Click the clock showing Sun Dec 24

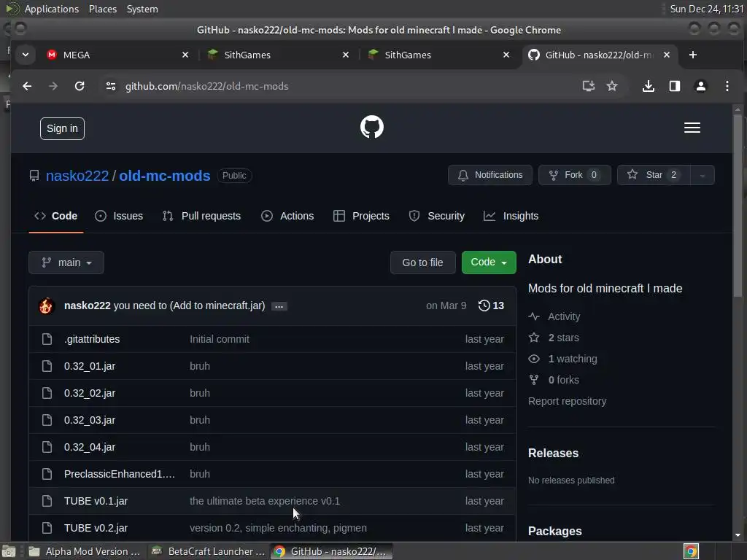[706, 9]
